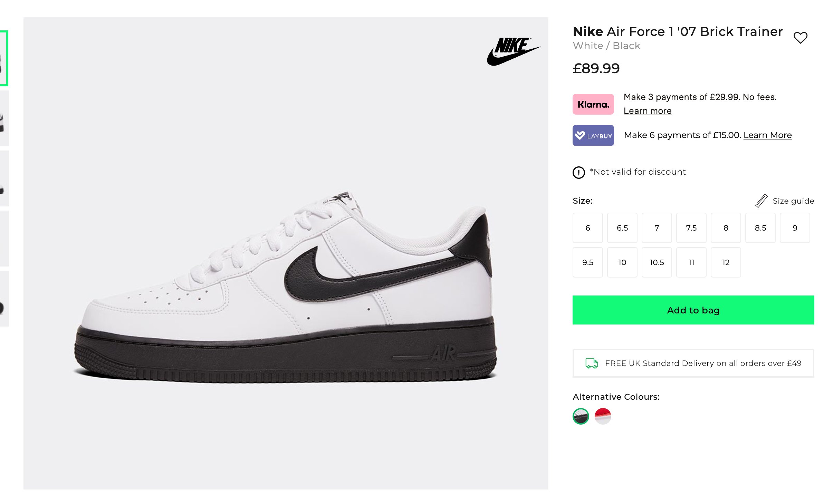Image resolution: width=824 pixels, height=504 pixels.
Task: Click the Laybuy payment badge
Action: coord(593,135)
